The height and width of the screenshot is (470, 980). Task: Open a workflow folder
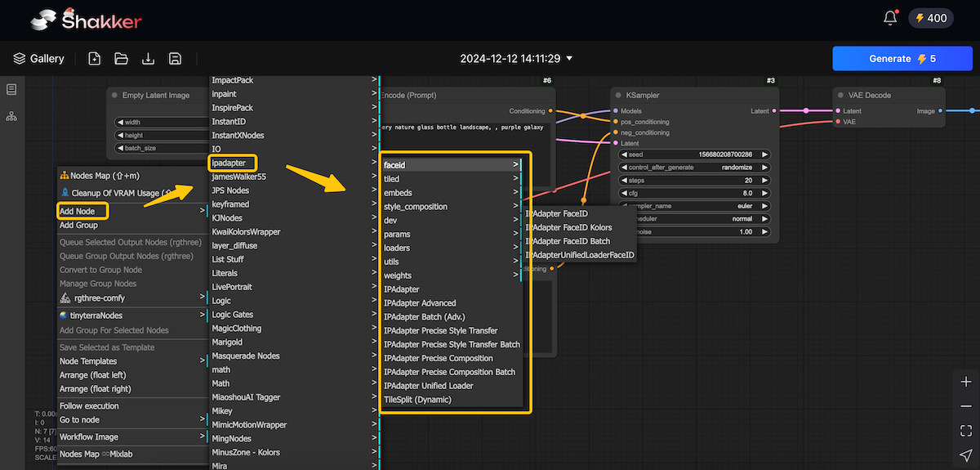click(x=122, y=59)
